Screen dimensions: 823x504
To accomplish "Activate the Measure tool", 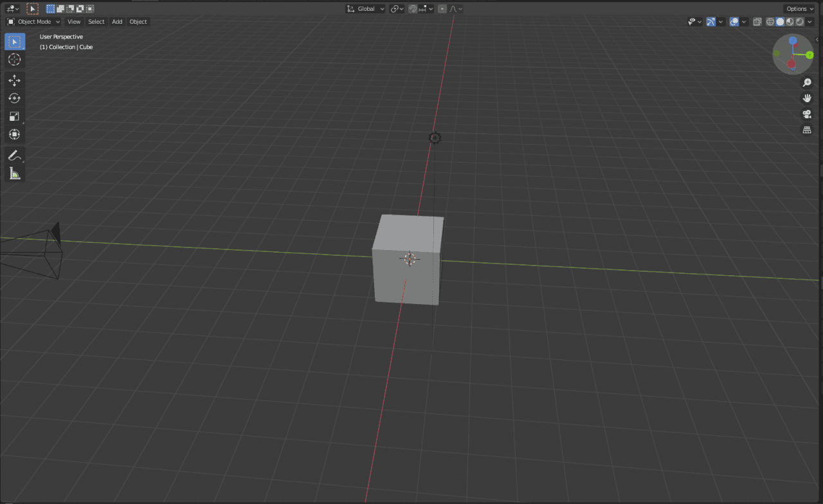I will pyautogui.click(x=14, y=173).
